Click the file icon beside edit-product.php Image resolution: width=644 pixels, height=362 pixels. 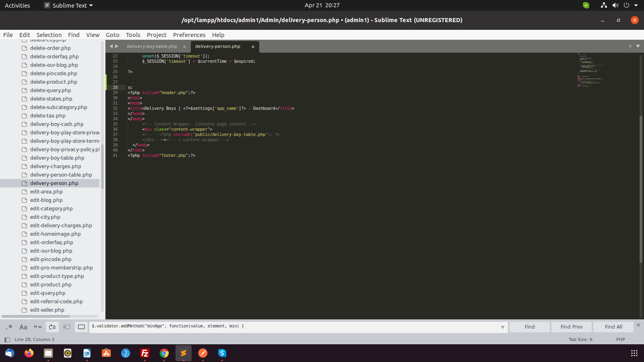point(24,284)
